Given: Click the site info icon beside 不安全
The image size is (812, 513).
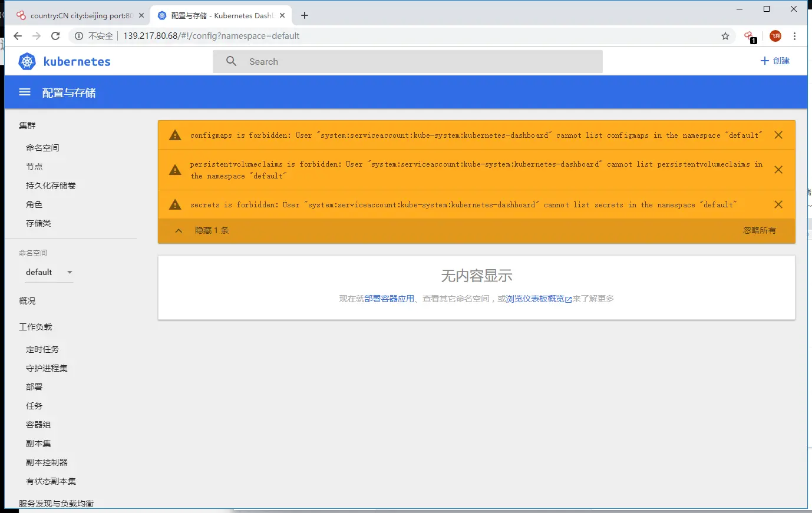Looking at the screenshot, I should coord(78,36).
